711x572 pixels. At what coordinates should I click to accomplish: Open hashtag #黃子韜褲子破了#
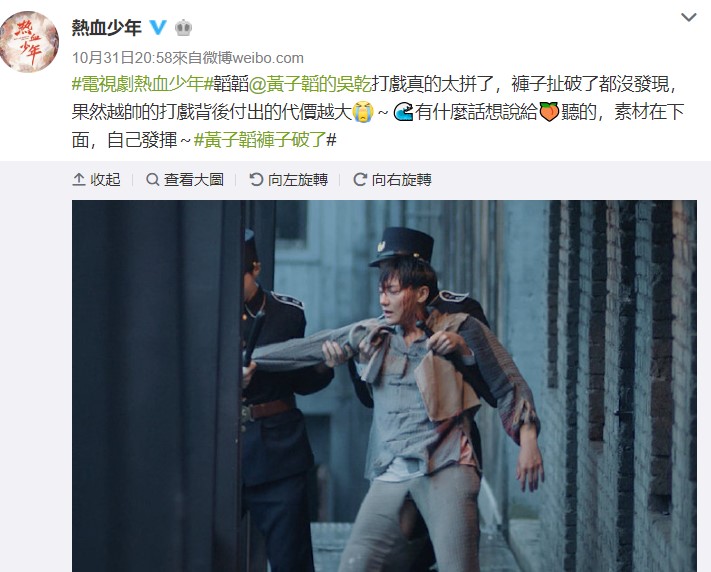(265, 140)
